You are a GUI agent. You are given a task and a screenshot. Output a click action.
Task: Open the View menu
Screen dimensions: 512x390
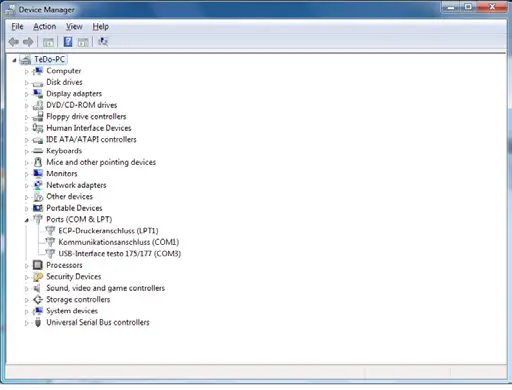tap(74, 27)
